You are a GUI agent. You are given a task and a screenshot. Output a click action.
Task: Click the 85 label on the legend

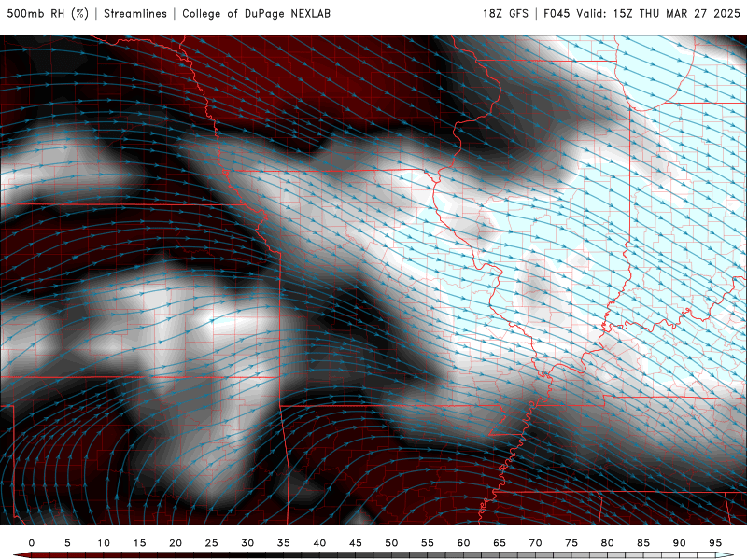click(x=643, y=543)
